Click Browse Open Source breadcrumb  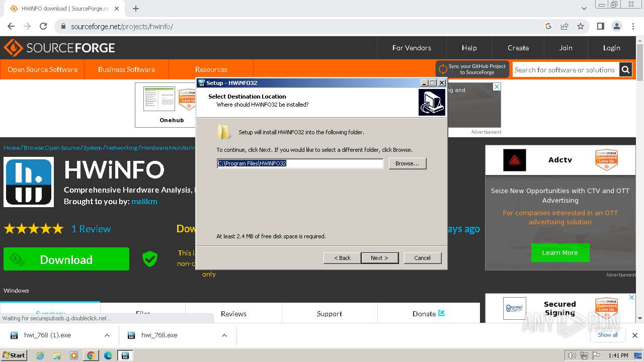(51, 147)
